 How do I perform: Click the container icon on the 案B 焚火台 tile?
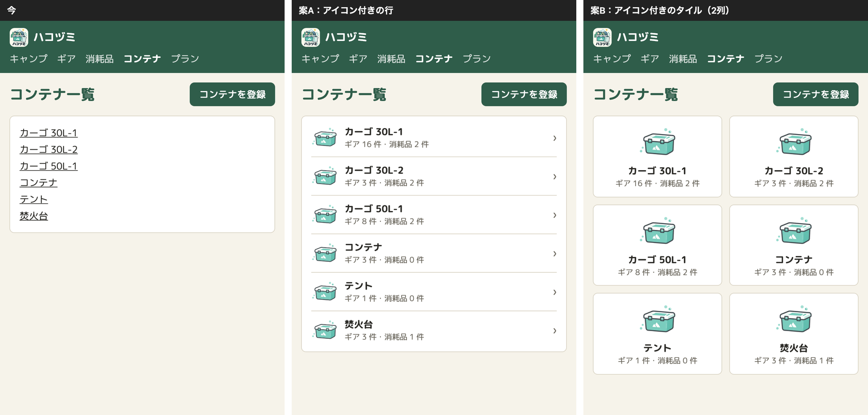tap(794, 319)
